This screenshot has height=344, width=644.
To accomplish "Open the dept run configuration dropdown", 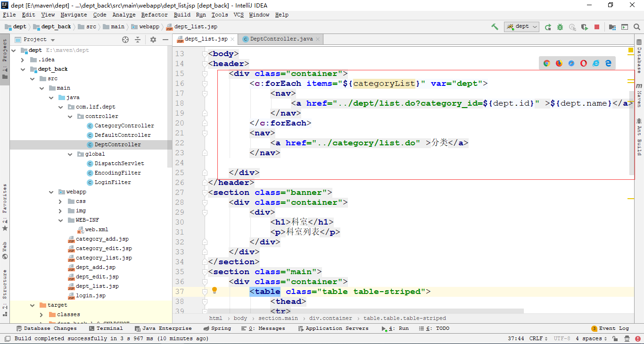I will coord(521,27).
